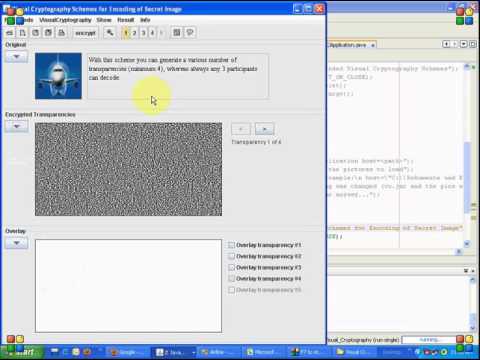The width and height of the screenshot is (480, 360).
Task: Expand the Encrypted Transparencies dropdown arrow
Action: pos(16,126)
